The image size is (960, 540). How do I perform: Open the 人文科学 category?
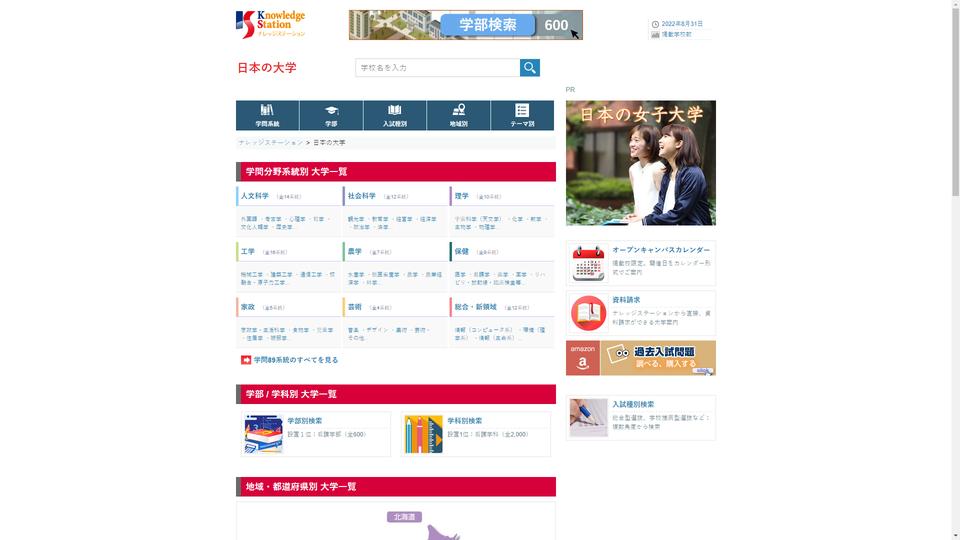point(255,196)
